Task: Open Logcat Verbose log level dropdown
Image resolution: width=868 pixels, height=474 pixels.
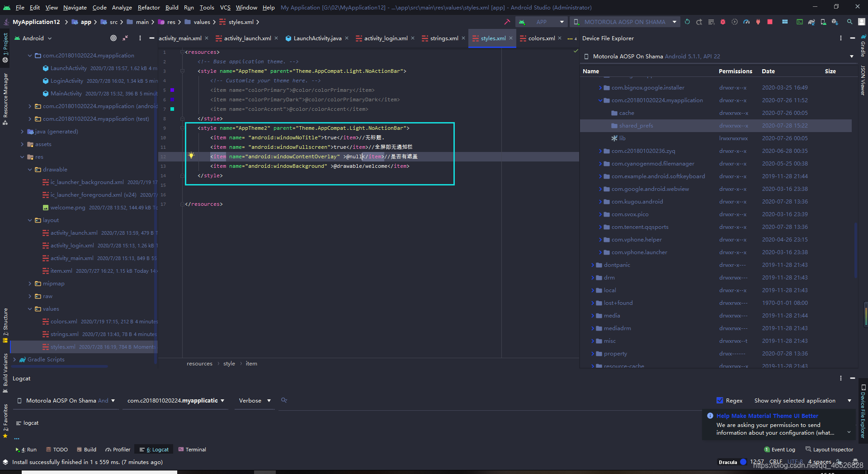Action: 255,400
